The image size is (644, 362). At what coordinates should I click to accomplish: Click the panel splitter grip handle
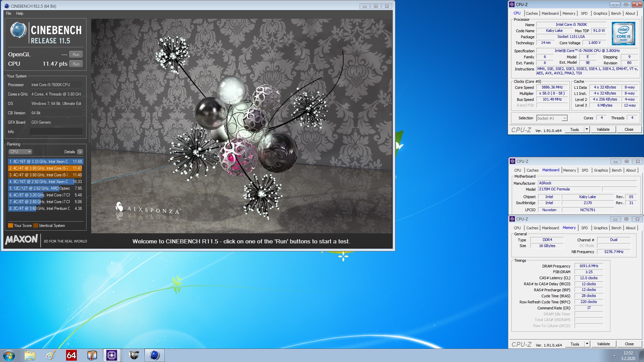(x=89, y=133)
